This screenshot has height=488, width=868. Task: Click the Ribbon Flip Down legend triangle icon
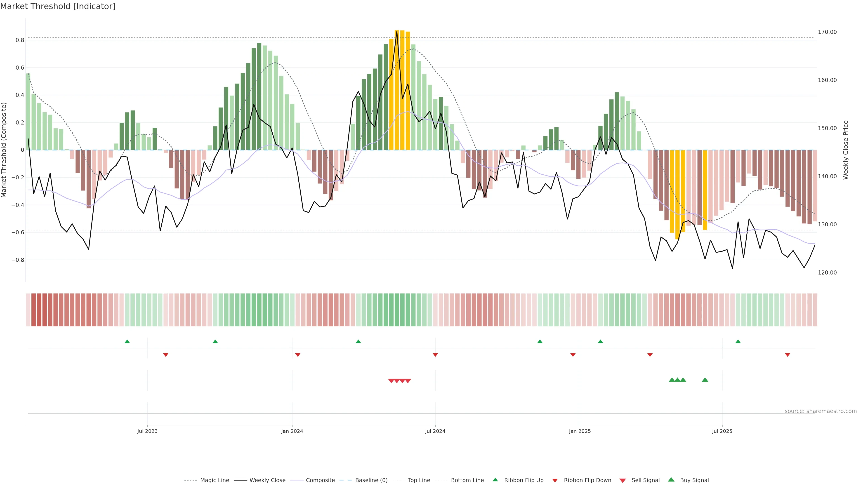coord(555,481)
